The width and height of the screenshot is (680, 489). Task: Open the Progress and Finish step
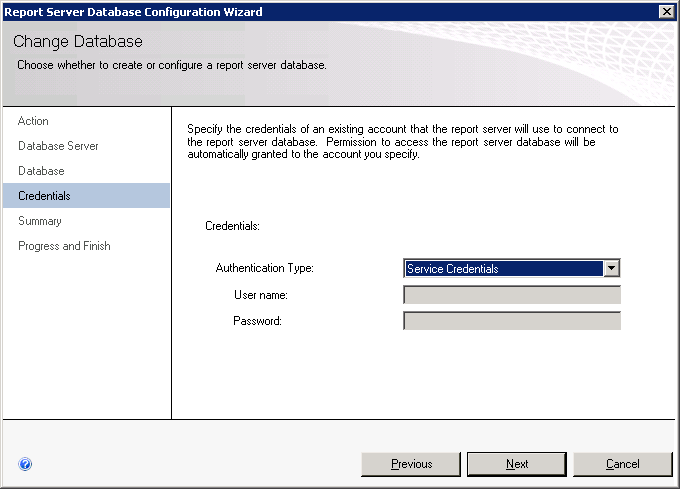64,246
